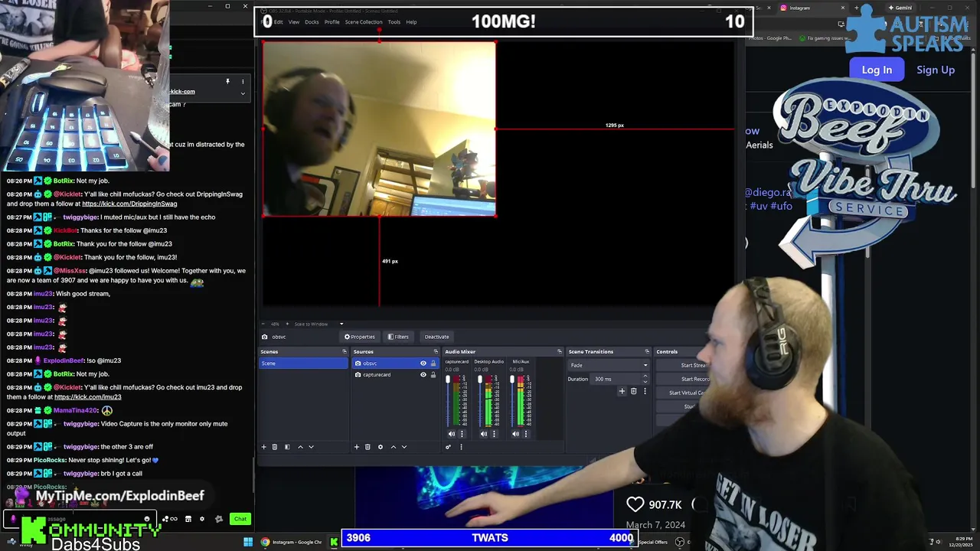
Task: Mute the Mic/Aux audio channel
Action: click(515, 434)
